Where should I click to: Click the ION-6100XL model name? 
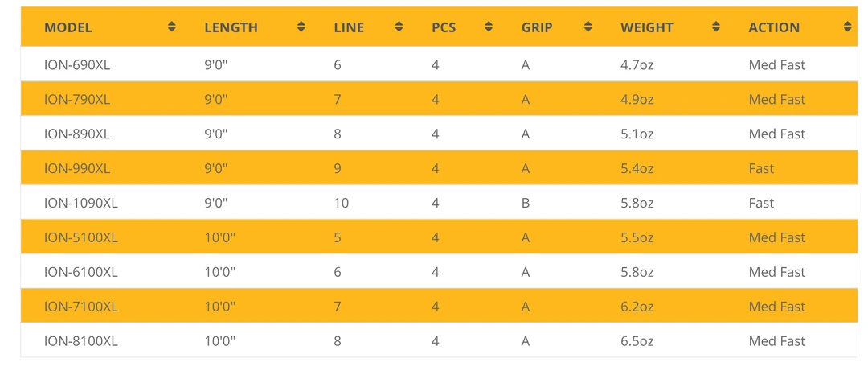tap(81, 273)
